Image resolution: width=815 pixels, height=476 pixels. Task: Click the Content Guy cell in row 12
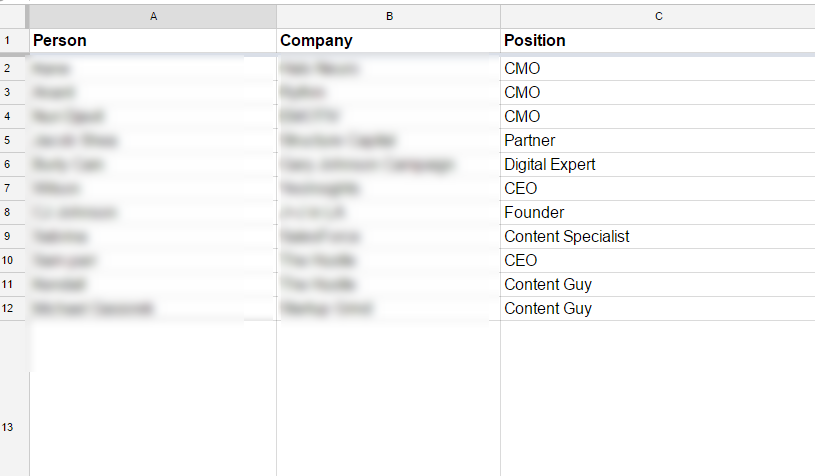(x=658, y=308)
